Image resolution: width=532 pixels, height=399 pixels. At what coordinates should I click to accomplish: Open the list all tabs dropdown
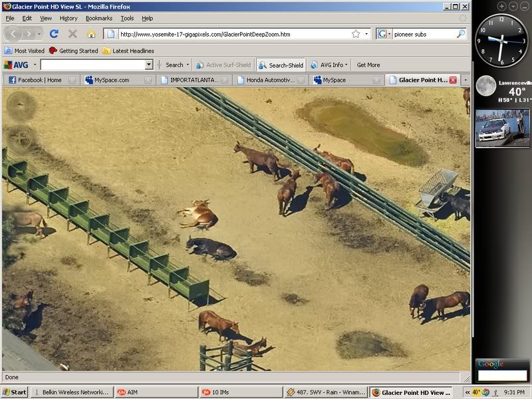pyautogui.click(x=465, y=80)
